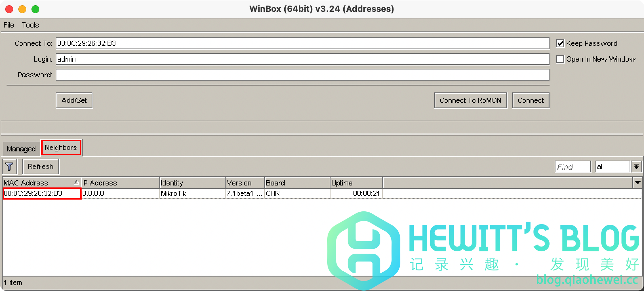Open the filter funnel icon
The image size is (644, 291).
pyautogui.click(x=10, y=167)
